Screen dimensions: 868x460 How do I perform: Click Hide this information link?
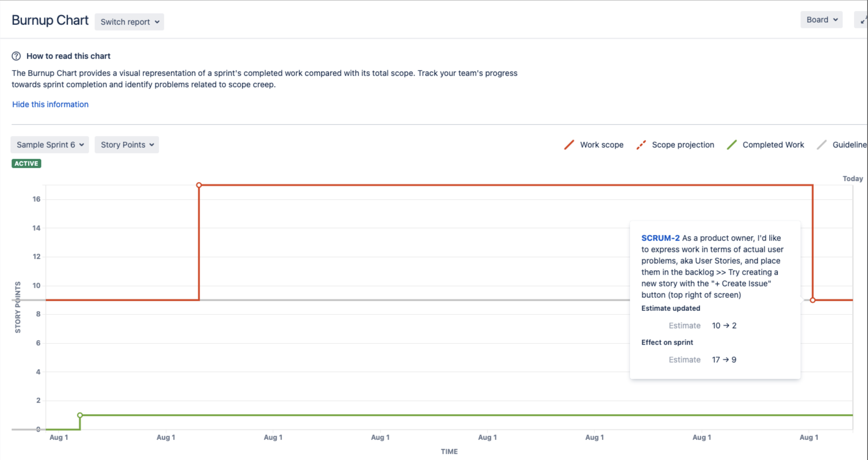tap(50, 104)
